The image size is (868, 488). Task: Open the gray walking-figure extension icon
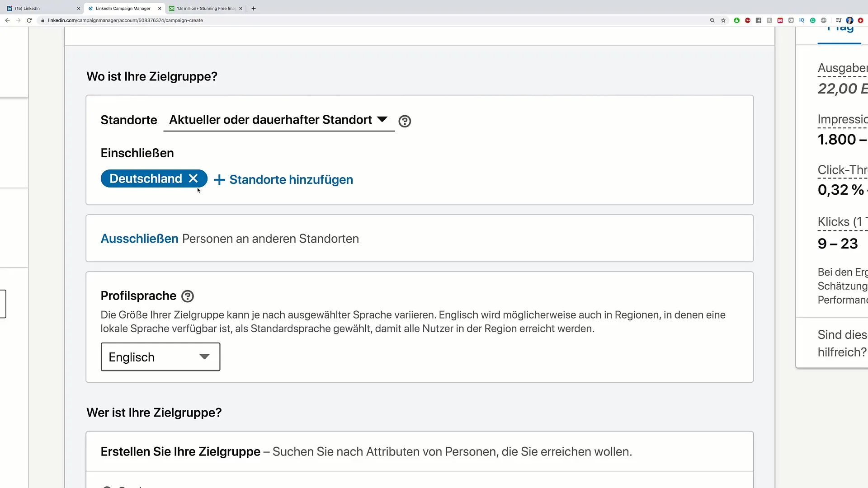[769, 20]
